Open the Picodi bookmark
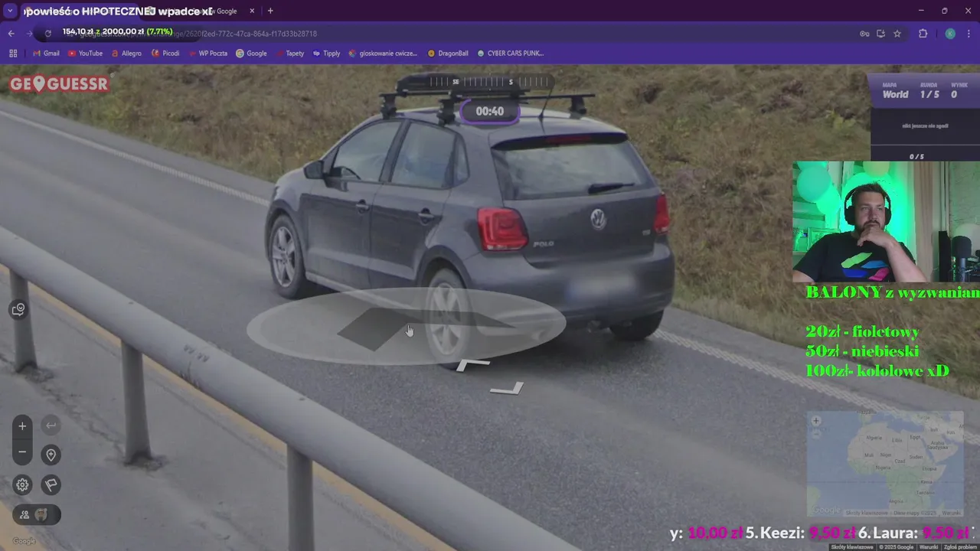Image resolution: width=980 pixels, height=551 pixels. (x=165, y=54)
